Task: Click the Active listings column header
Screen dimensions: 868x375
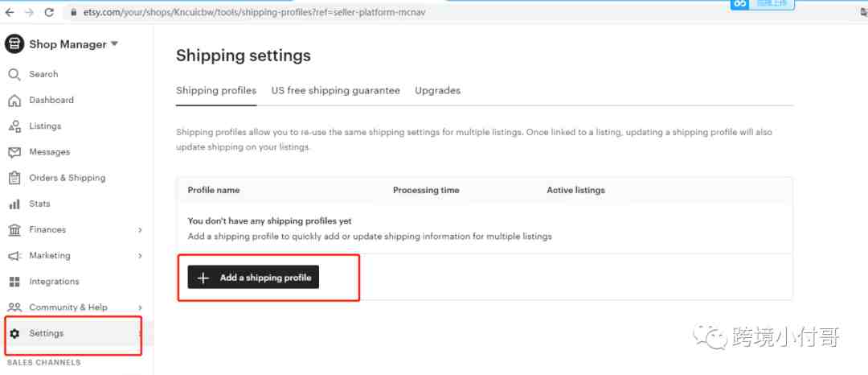Action: [x=575, y=190]
